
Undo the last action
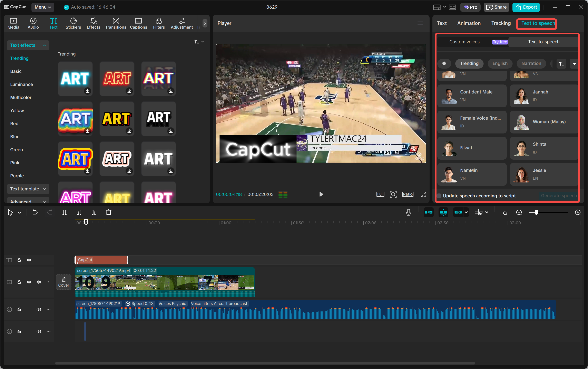point(35,212)
